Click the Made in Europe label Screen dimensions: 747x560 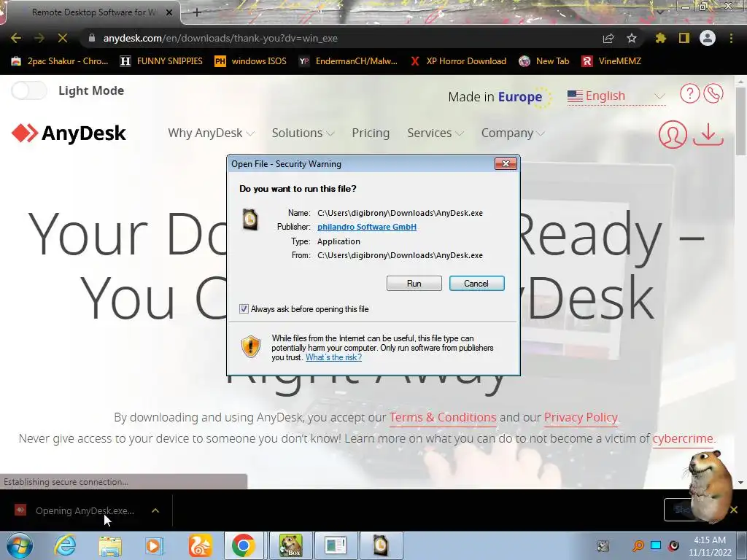pos(495,97)
